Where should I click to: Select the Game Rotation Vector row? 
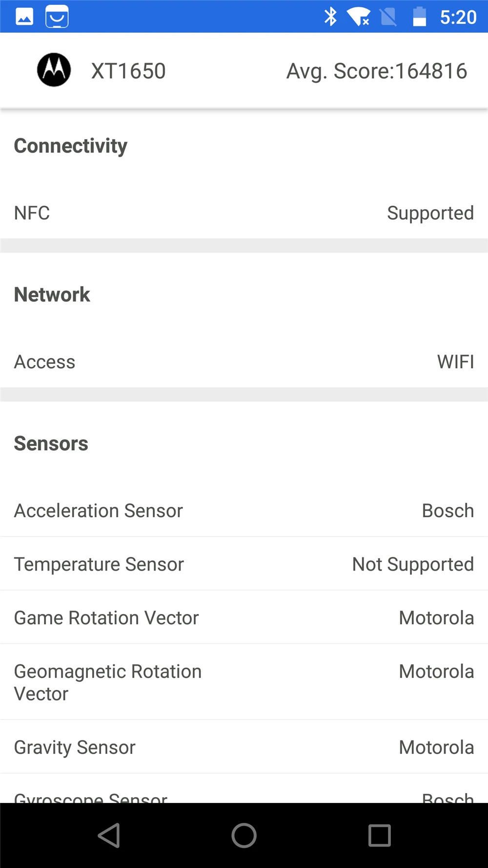(x=244, y=617)
